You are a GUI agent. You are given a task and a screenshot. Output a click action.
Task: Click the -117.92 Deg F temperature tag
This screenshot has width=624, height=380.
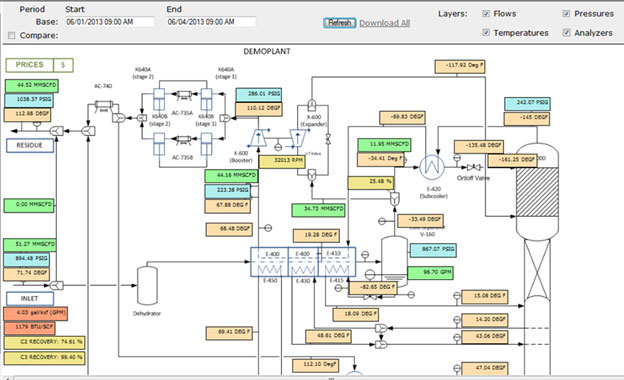460,66
